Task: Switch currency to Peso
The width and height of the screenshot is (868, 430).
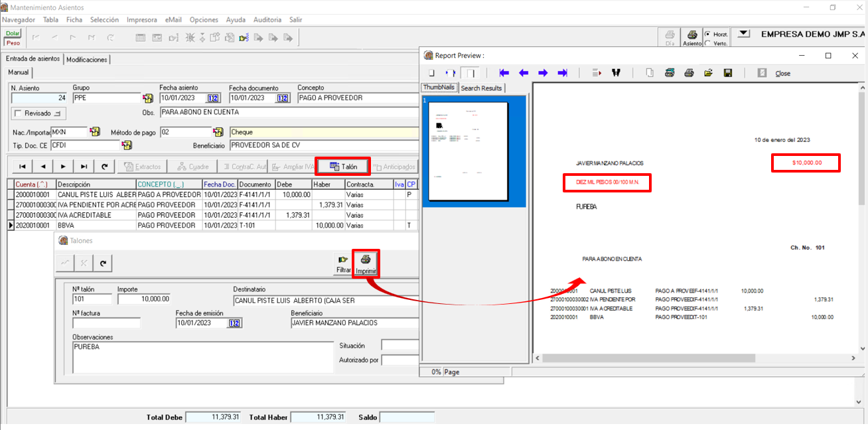Action: click(13, 42)
